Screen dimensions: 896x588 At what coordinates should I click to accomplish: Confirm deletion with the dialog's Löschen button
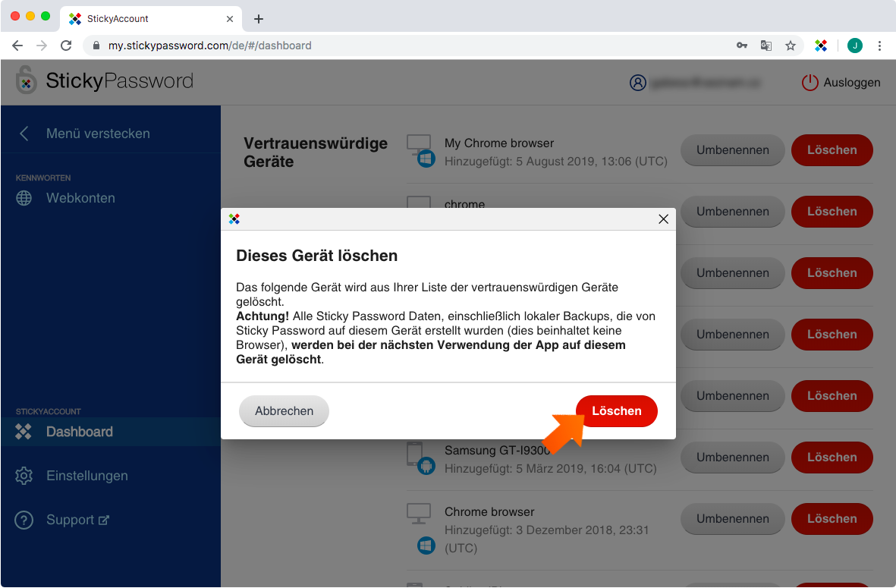point(617,411)
